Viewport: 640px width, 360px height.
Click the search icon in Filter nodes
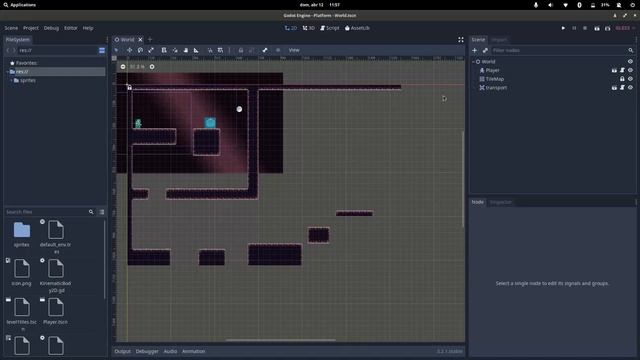click(x=631, y=50)
